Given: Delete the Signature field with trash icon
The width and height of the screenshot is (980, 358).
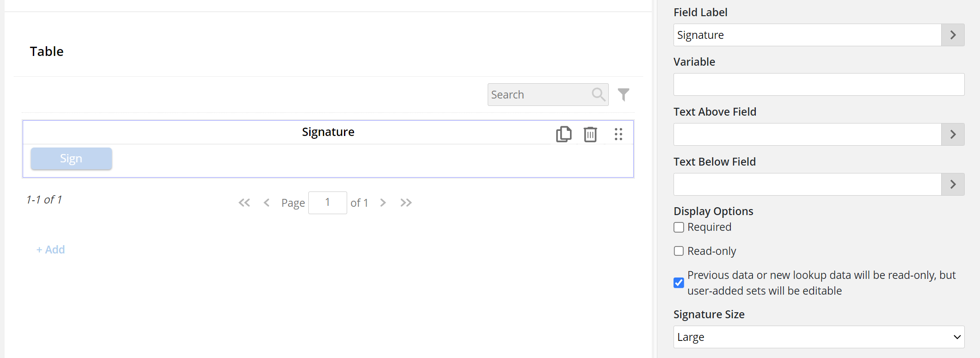Looking at the screenshot, I should pos(590,134).
